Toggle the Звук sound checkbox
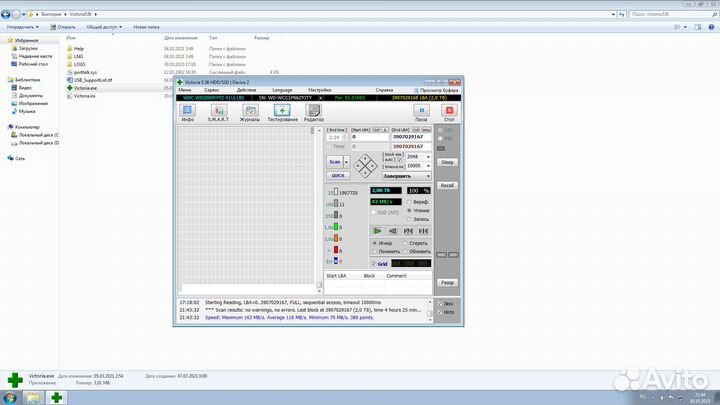The width and height of the screenshot is (720, 405). (440, 304)
